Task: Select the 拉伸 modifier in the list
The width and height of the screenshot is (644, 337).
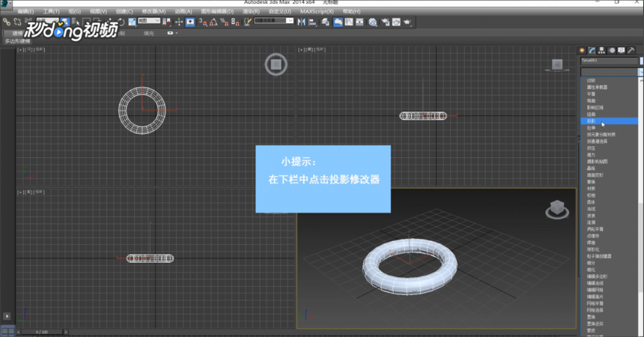Action: tap(591, 128)
